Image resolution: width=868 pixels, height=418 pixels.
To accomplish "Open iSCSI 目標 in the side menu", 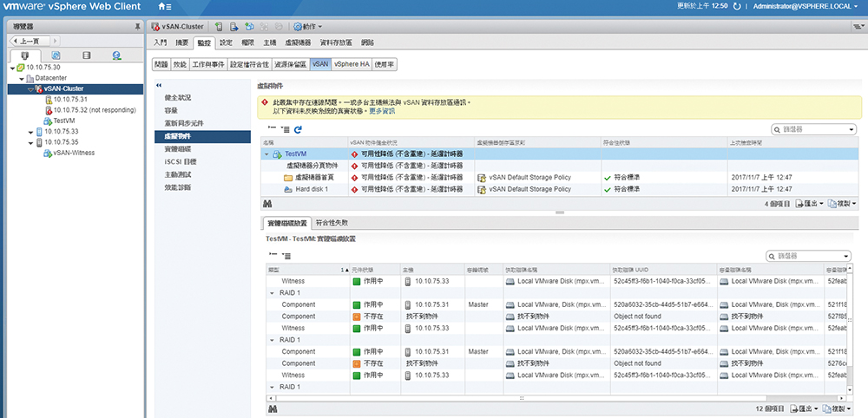I will 181,161.
